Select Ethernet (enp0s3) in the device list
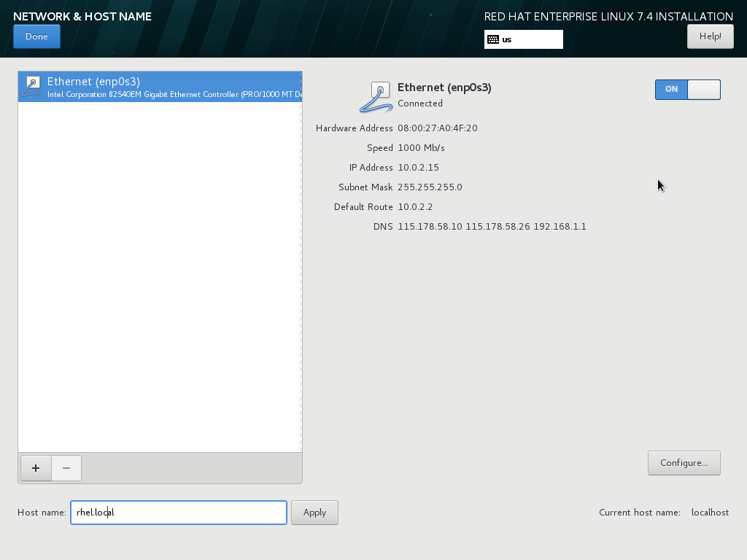 click(x=160, y=87)
